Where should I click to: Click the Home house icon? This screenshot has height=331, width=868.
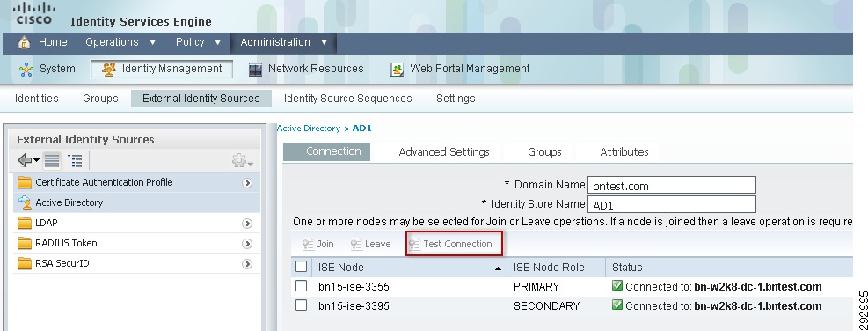click(24, 42)
